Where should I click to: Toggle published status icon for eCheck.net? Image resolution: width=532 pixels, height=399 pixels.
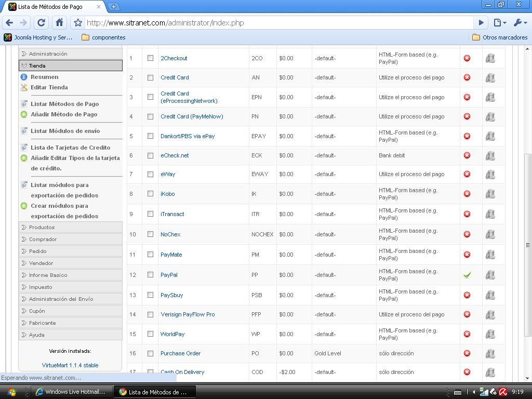point(467,155)
